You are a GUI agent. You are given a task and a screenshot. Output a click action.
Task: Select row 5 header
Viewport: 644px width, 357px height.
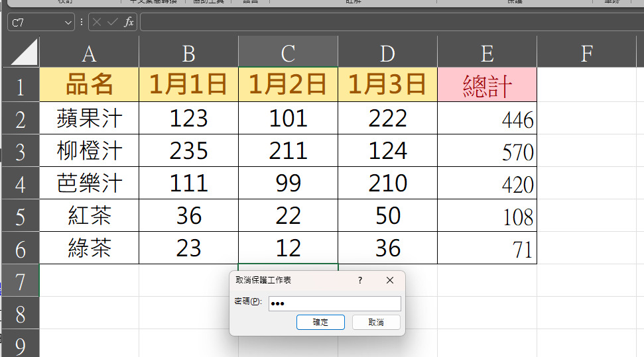(21, 215)
